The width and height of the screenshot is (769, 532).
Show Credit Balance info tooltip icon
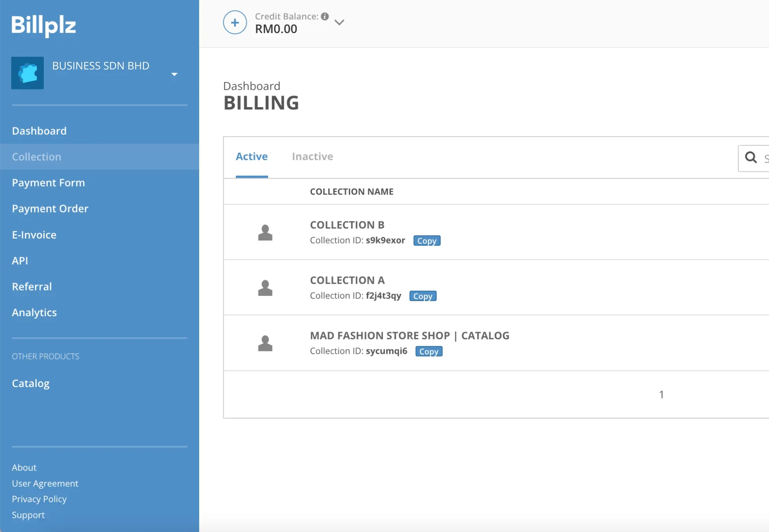pyautogui.click(x=325, y=17)
